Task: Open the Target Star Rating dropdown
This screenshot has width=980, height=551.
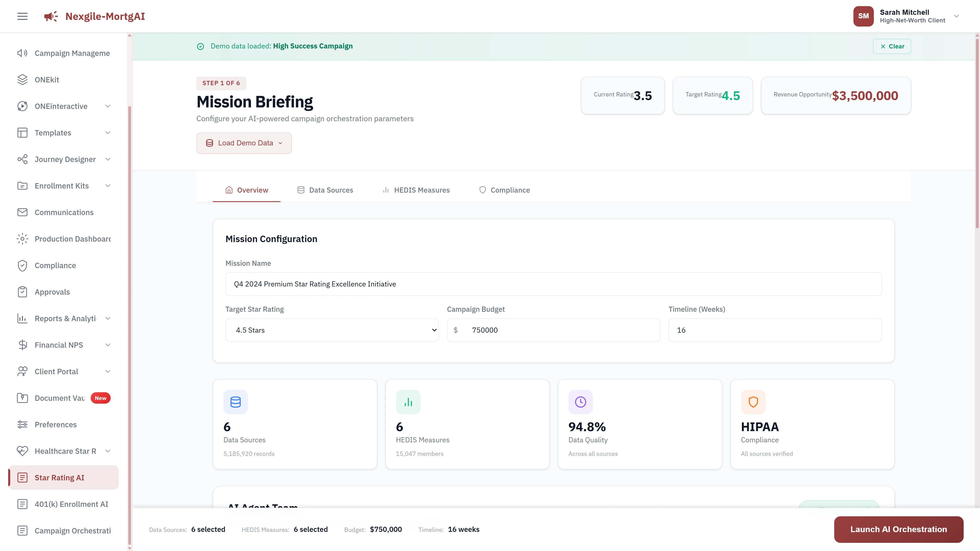Action: 331,330
